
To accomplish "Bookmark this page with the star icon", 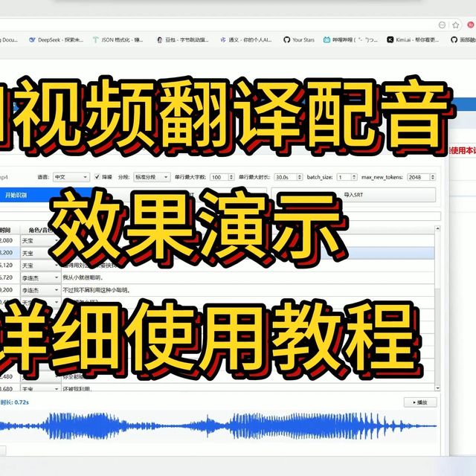I will tap(455, 25).
